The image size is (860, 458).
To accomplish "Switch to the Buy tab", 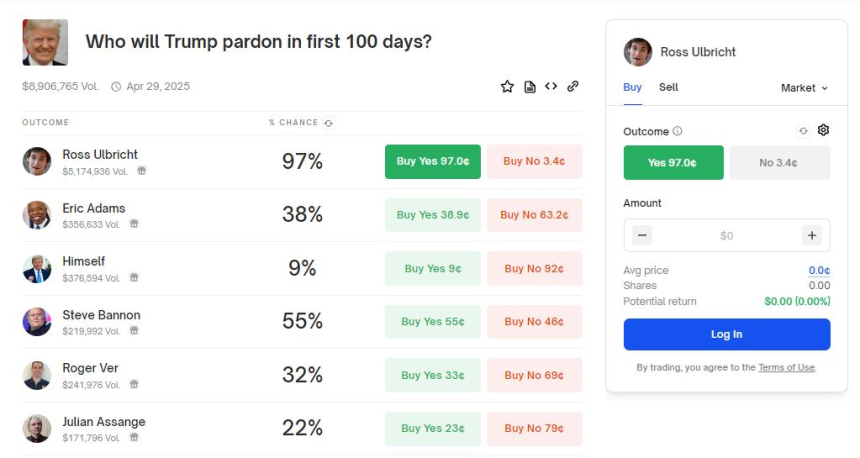I will (x=632, y=88).
